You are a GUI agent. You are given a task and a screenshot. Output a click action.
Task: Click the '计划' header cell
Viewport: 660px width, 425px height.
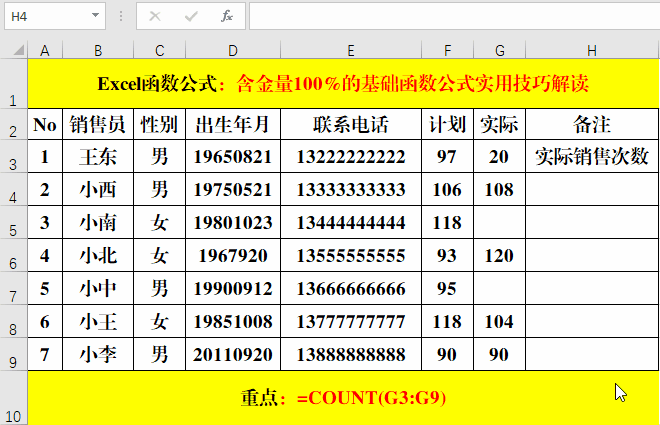point(447,124)
